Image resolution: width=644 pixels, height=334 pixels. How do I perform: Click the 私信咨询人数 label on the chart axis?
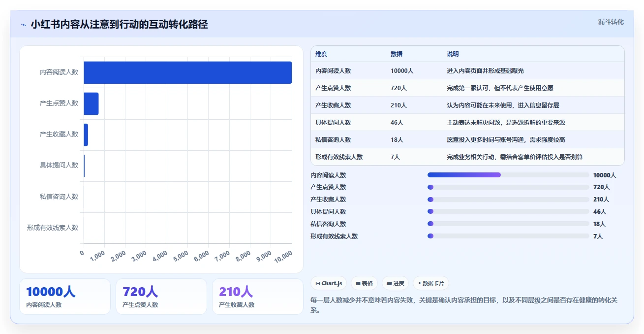(x=59, y=197)
